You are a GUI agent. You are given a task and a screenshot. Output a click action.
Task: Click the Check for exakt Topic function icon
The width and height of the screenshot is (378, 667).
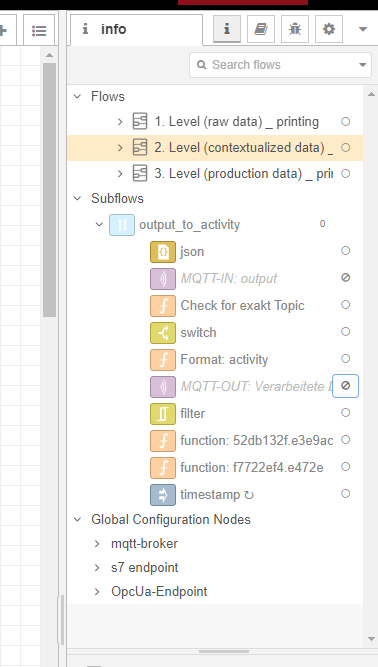click(x=163, y=306)
